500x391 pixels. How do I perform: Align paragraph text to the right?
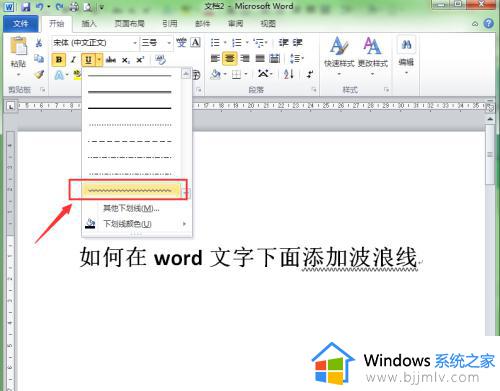[x=245, y=59]
